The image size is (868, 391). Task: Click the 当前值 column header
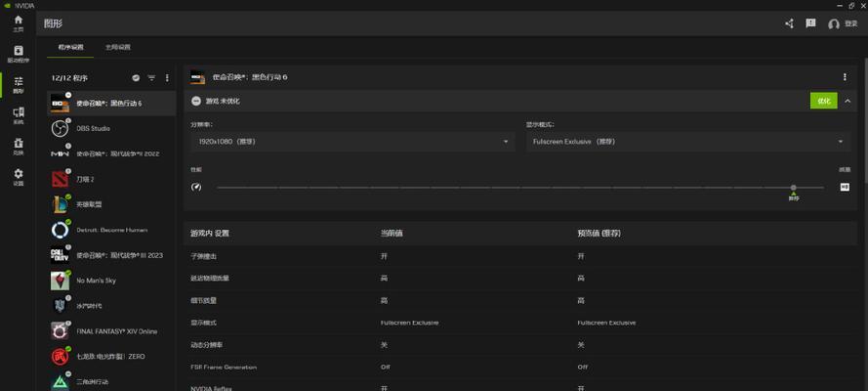click(392, 234)
